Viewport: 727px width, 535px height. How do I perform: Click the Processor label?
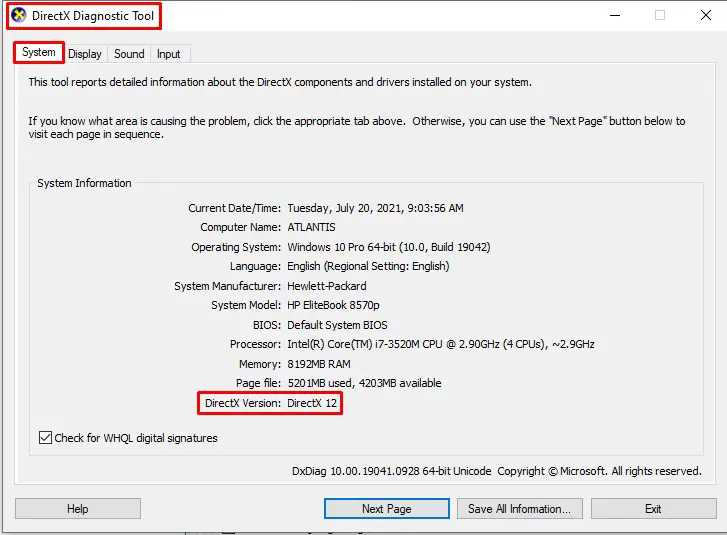click(255, 344)
